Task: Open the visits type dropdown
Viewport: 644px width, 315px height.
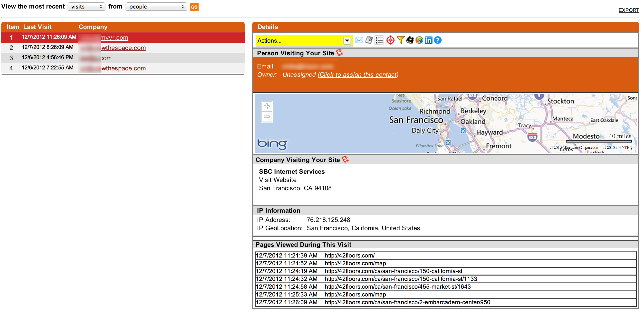Action: click(86, 7)
